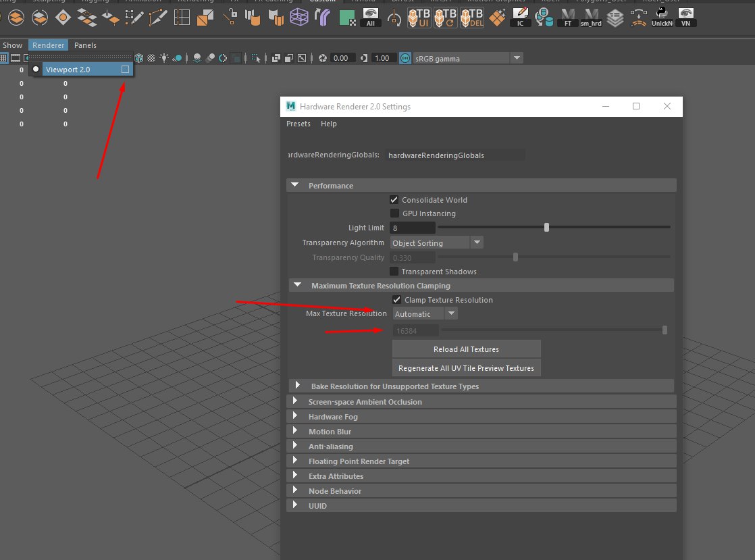Open the Presets menu in settings window
This screenshot has width=755, height=560.
point(298,124)
